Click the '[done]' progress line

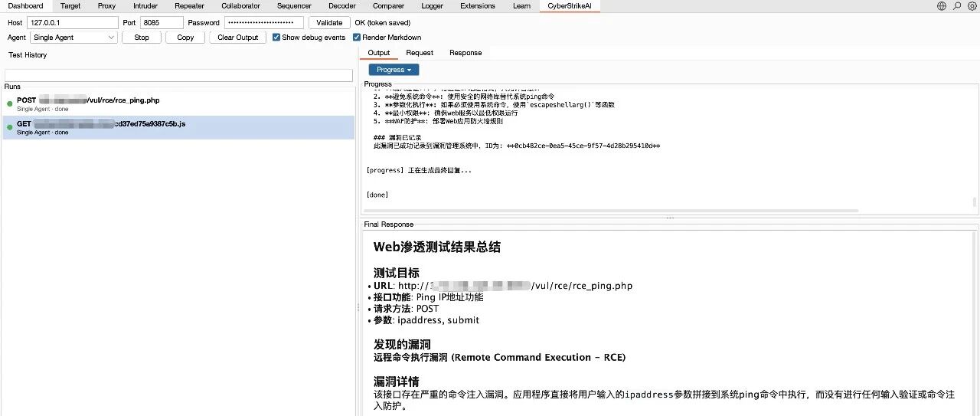click(377, 195)
